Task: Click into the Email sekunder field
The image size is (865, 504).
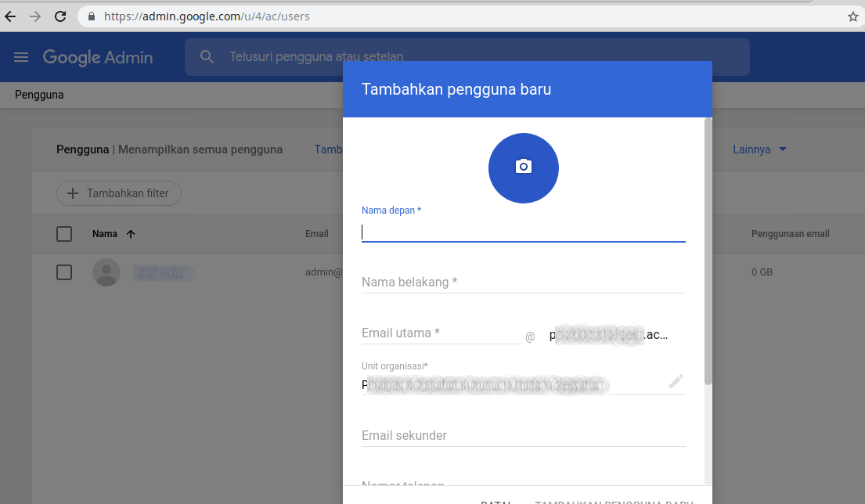Action: tap(523, 435)
